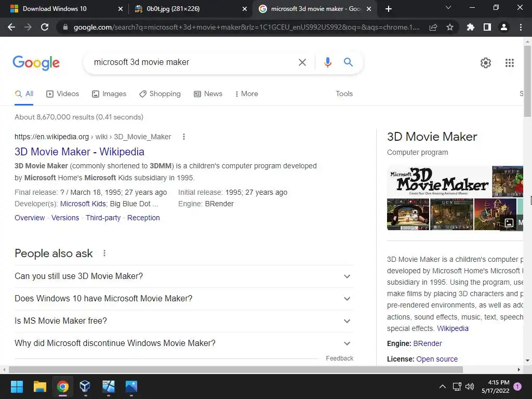Open the VirtualBox cube taskbar icon
The image size is (532, 399).
click(85, 387)
